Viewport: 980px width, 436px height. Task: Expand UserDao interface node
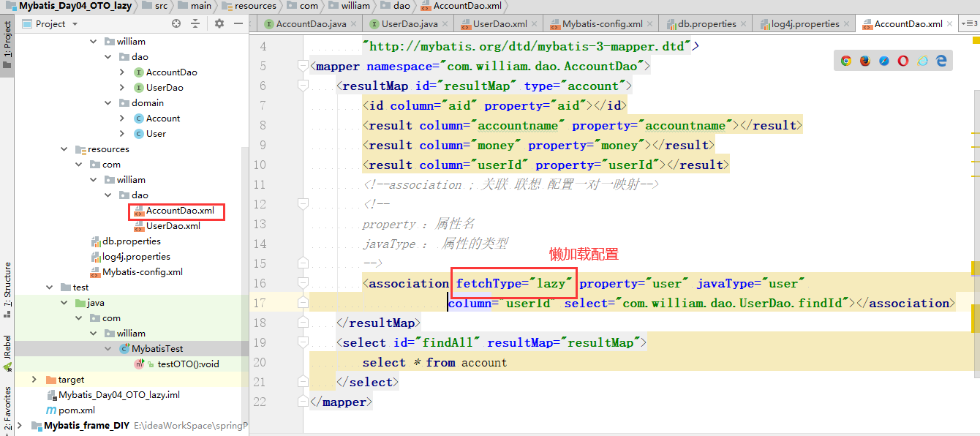[122, 88]
